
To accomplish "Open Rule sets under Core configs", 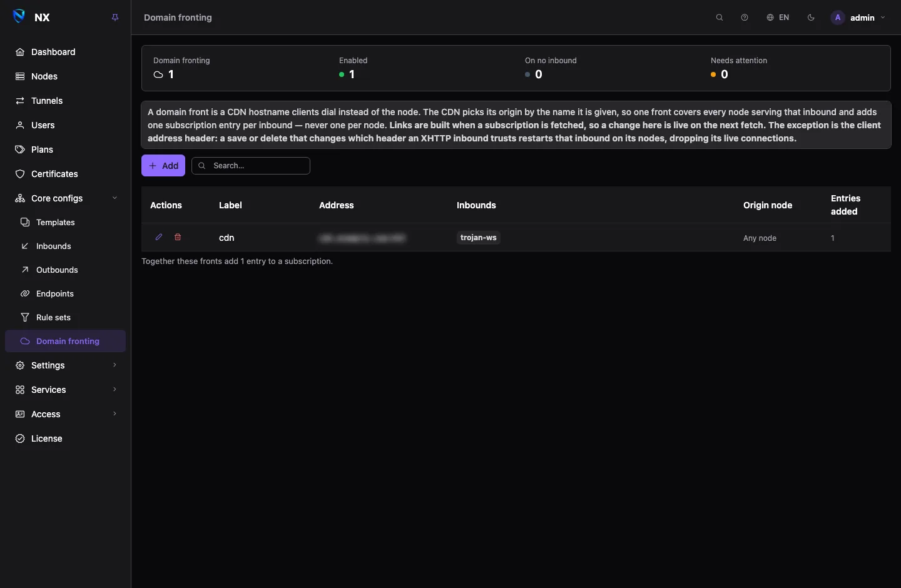I will [x=65, y=317].
